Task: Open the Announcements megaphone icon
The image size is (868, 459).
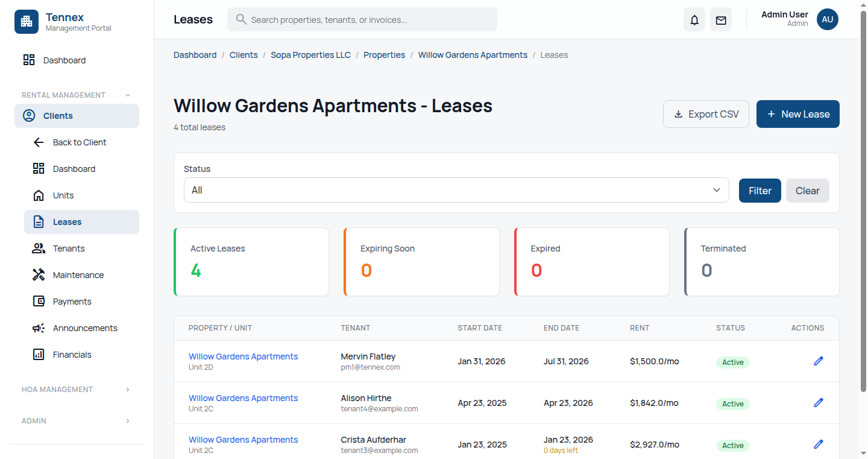Action: point(38,328)
